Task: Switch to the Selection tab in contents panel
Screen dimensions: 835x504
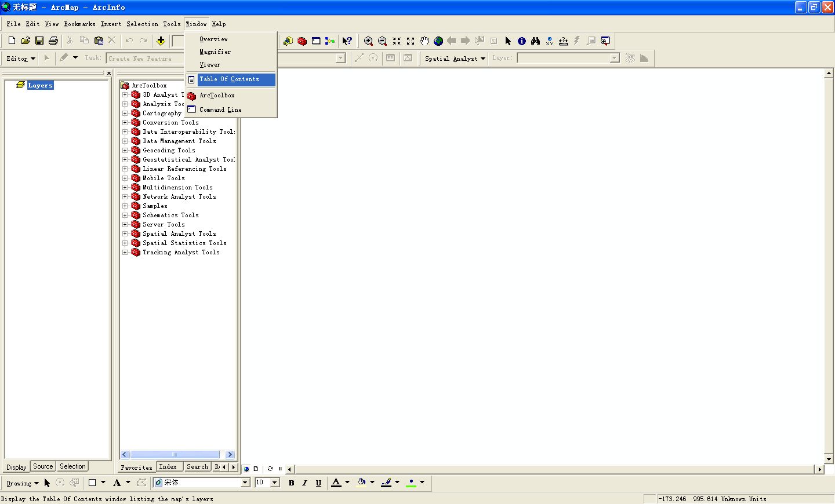Action: coord(72,466)
